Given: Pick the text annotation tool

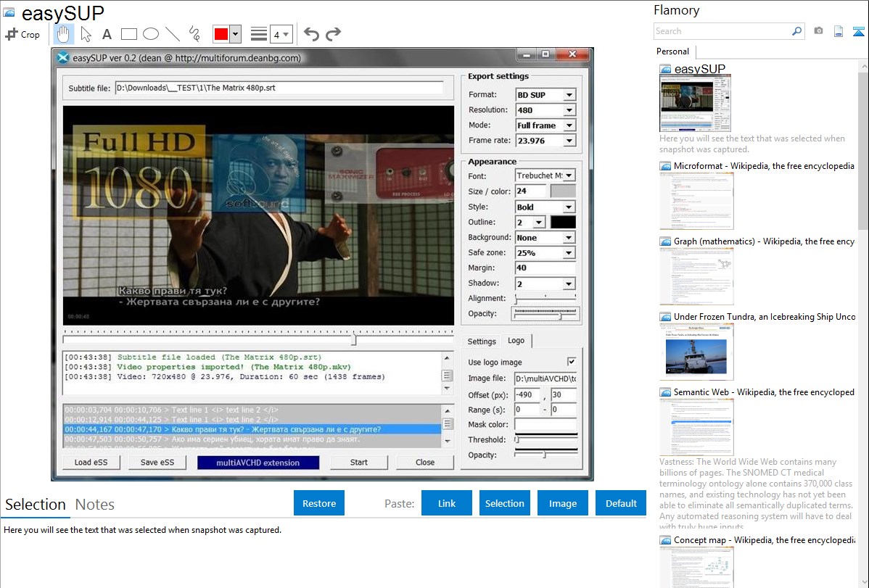Looking at the screenshot, I should pos(107,34).
